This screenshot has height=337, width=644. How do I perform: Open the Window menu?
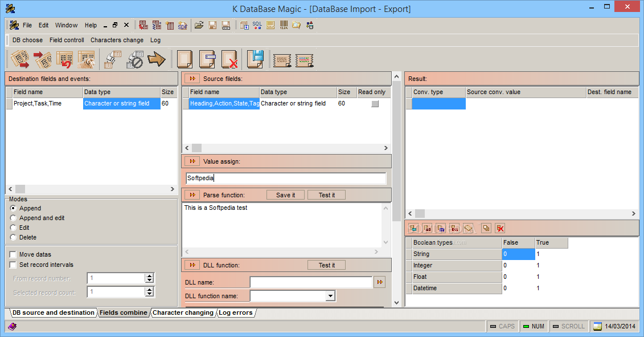[66, 26]
